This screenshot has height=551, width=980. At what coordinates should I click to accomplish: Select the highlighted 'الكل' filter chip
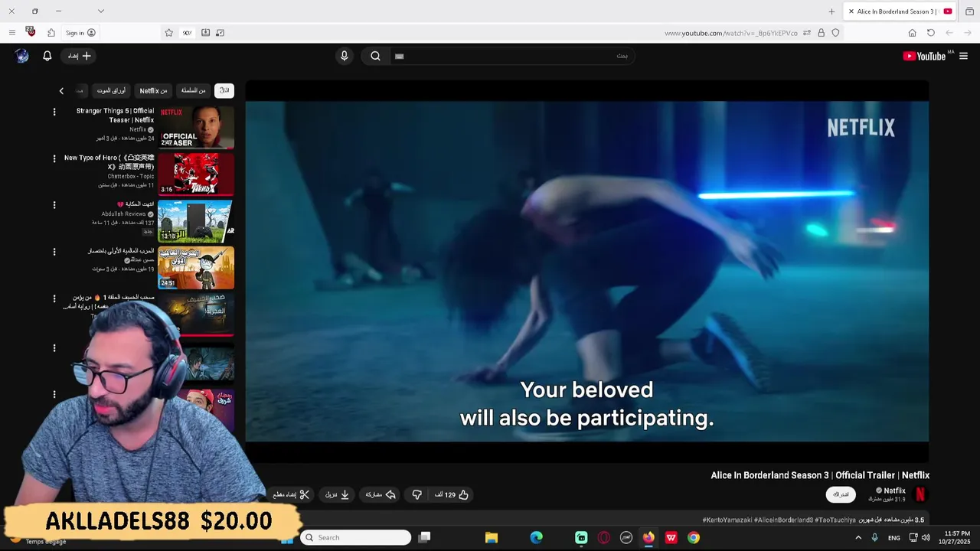[x=224, y=90]
